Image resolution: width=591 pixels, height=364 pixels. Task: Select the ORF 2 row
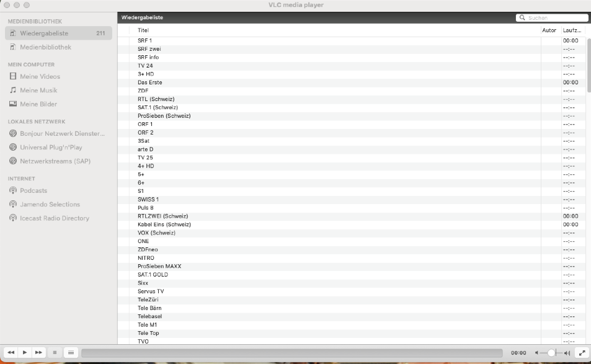[352, 133]
